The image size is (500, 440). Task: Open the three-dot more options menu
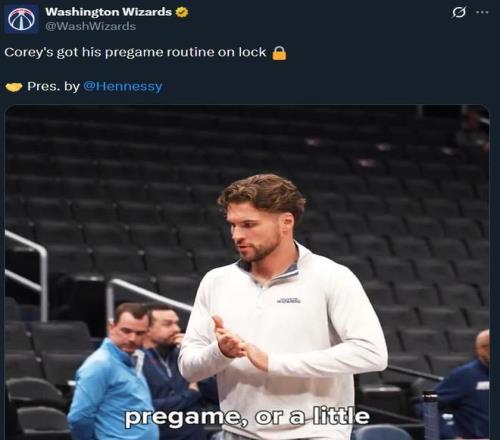click(x=482, y=12)
